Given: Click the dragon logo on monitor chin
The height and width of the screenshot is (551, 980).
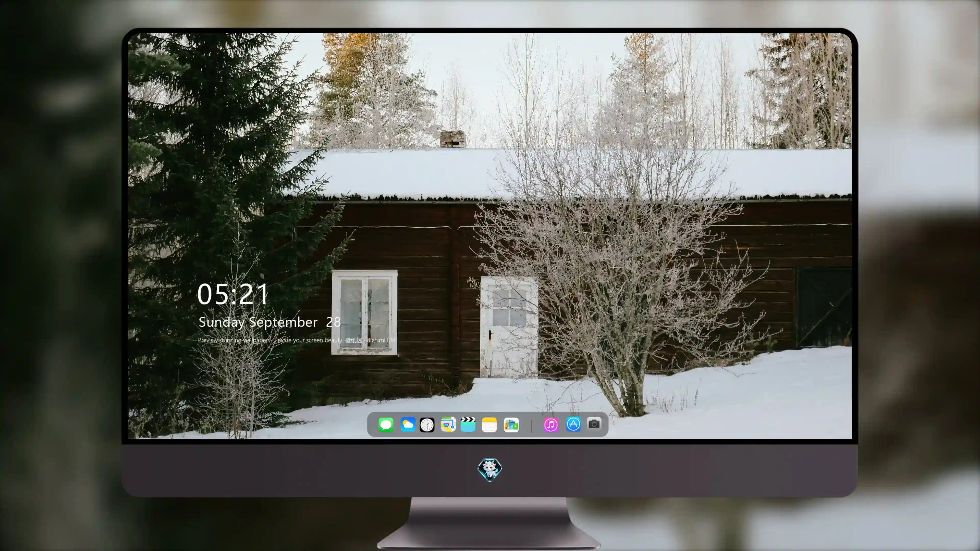Looking at the screenshot, I should (x=490, y=470).
